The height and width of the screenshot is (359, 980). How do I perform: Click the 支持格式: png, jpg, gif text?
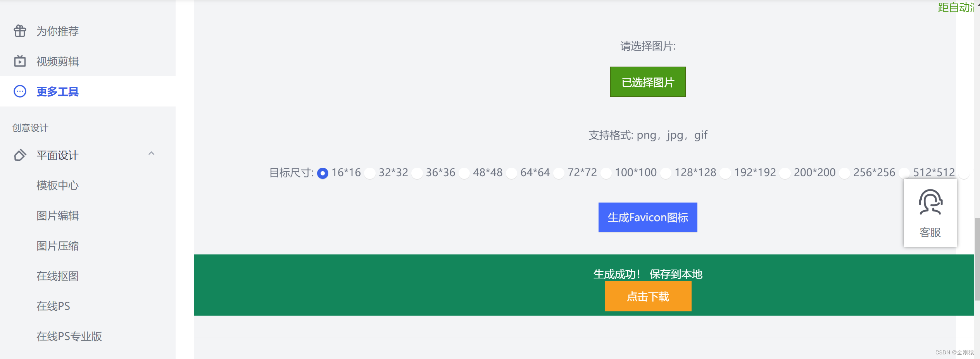[x=648, y=135]
